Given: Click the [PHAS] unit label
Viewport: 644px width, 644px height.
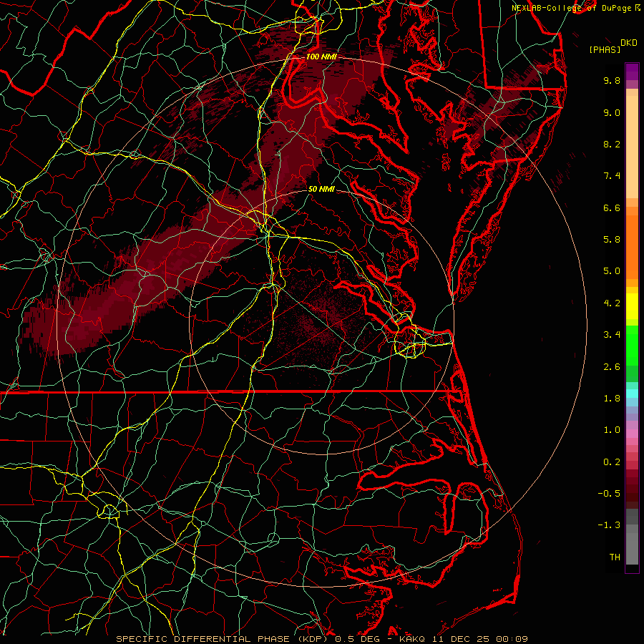Looking at the screenshot, I should pos(605,49).
